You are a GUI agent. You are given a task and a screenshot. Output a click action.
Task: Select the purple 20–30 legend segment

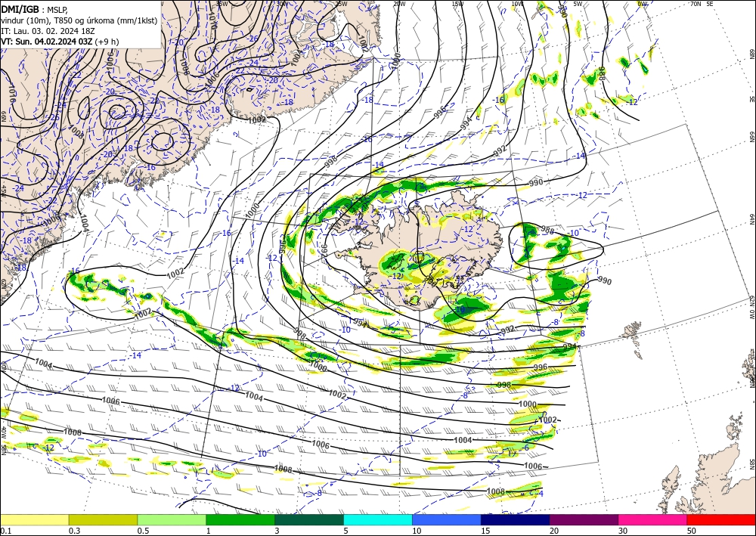point(584,519)
